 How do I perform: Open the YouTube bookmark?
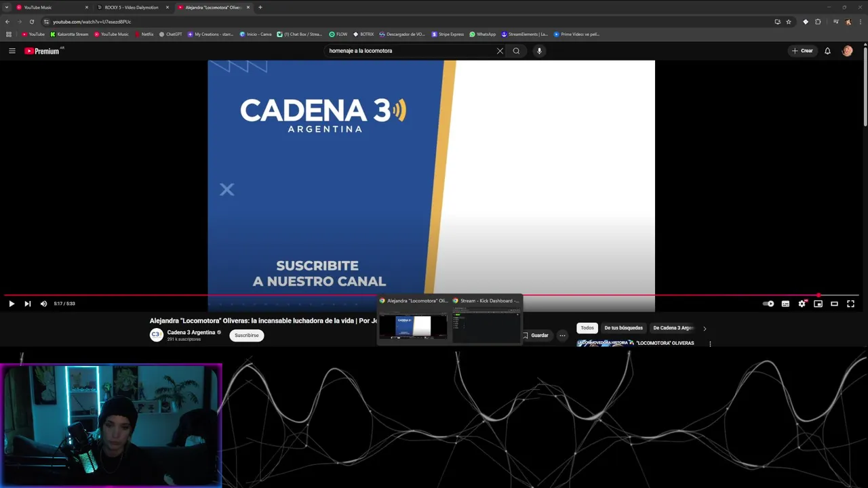(33, 34)
